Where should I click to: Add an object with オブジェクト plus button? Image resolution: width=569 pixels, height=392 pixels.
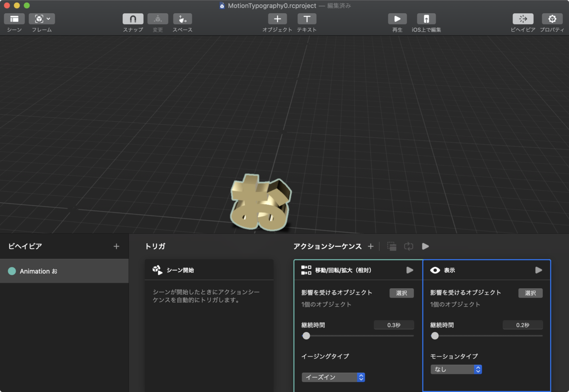click(x=277, y=19)
